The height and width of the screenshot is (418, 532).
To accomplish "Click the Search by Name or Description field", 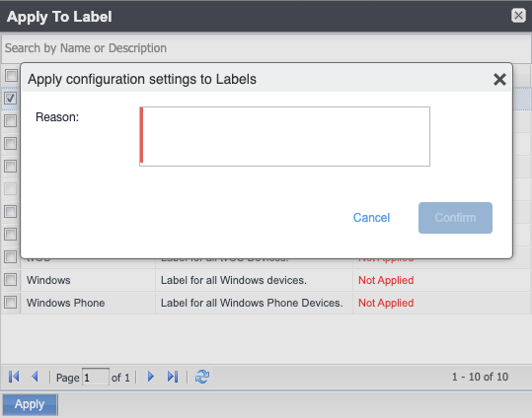I will click(x=266, y=48).
